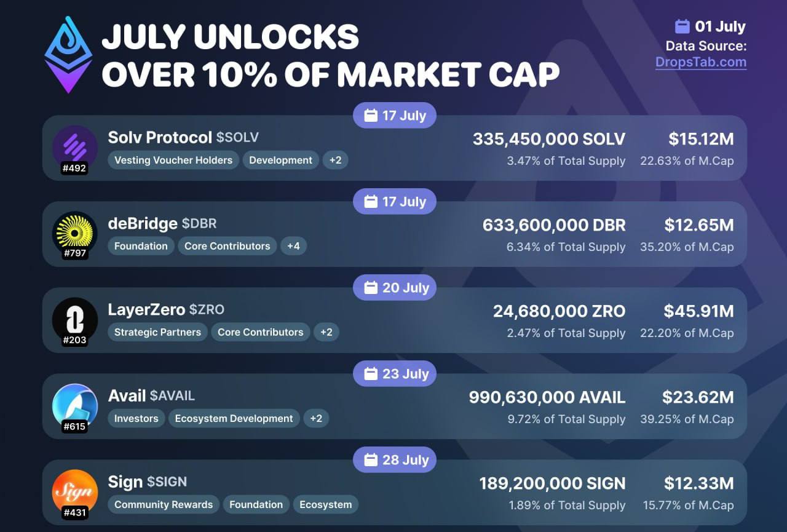Expand the +2 tag on Avail
787x532 pixels.
point(316,418)
